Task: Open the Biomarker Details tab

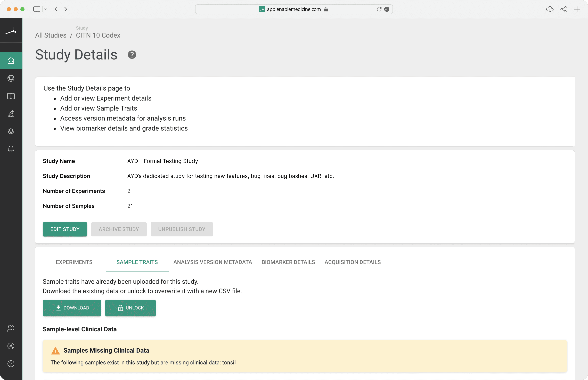Action: click(288, 262)
